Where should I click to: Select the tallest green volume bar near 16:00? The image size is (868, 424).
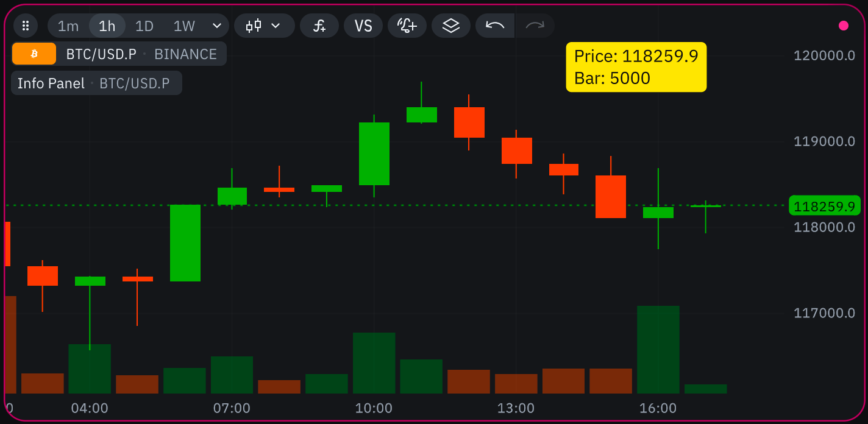[658, 350]
